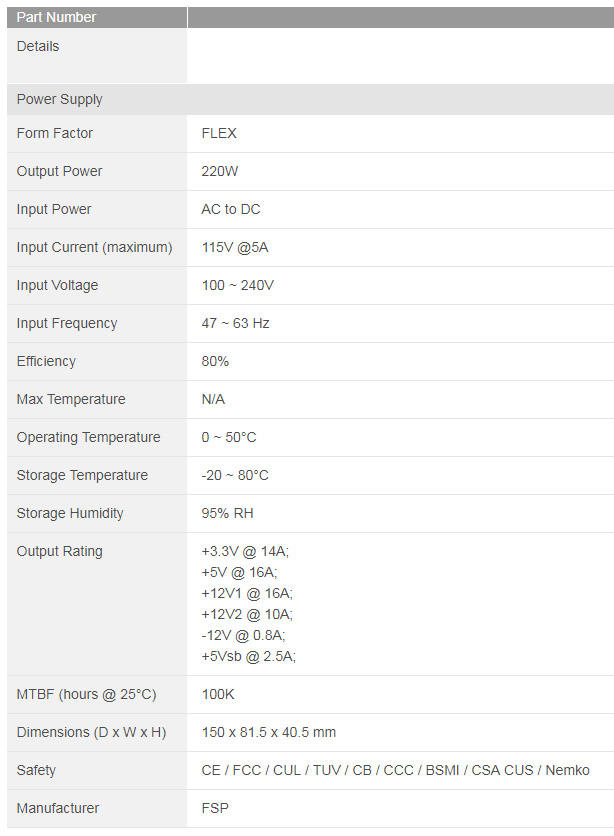The width and height of the screenshot is (614, 836).
Task: Select the FSP manufacturer value
Action: [x=215, y=808]
